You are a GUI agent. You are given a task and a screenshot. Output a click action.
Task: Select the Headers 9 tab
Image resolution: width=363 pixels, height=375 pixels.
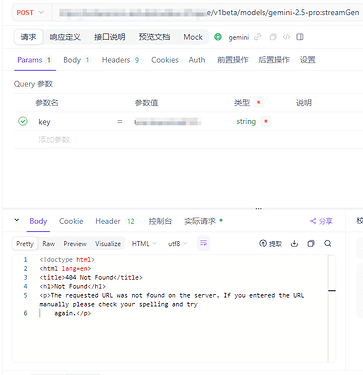coord(121,60)
